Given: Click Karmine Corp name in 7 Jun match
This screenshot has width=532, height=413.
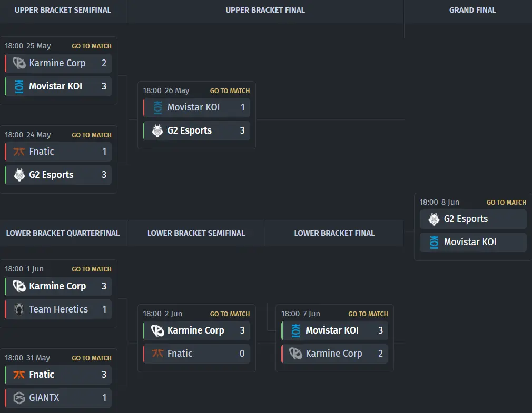Looking at the screenshot, I should [334, 354].
